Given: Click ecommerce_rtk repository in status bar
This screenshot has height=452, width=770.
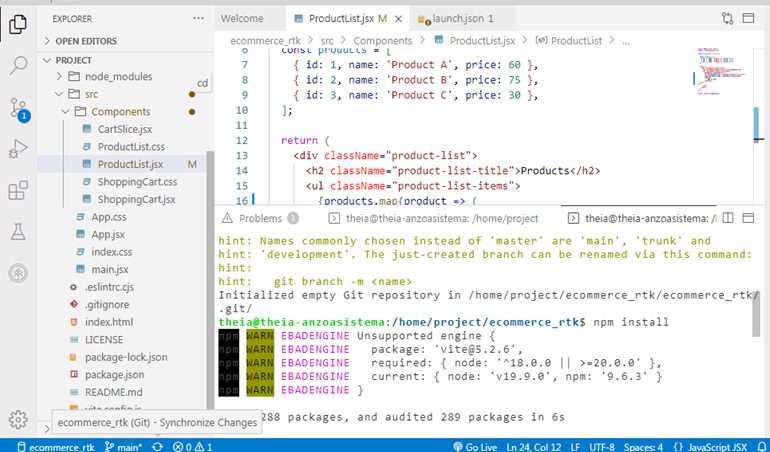Looking at the screenshot, I should click(55, 447).
